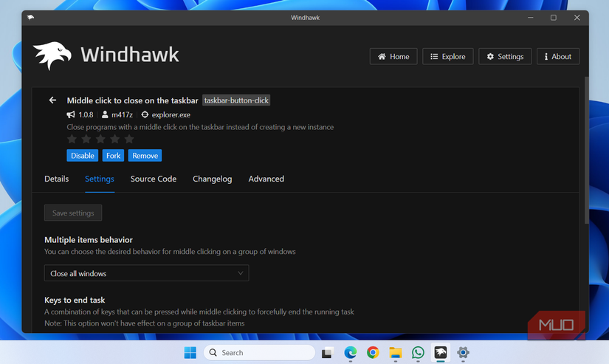Rate the mod one star
The image size is (609, 364).
click(x=72, y=139)
